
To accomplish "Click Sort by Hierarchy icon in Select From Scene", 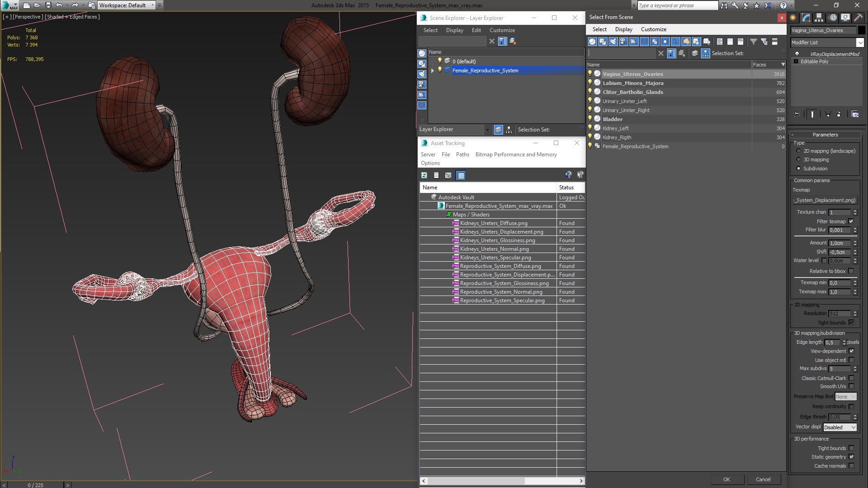I will (x=705, y=53).
